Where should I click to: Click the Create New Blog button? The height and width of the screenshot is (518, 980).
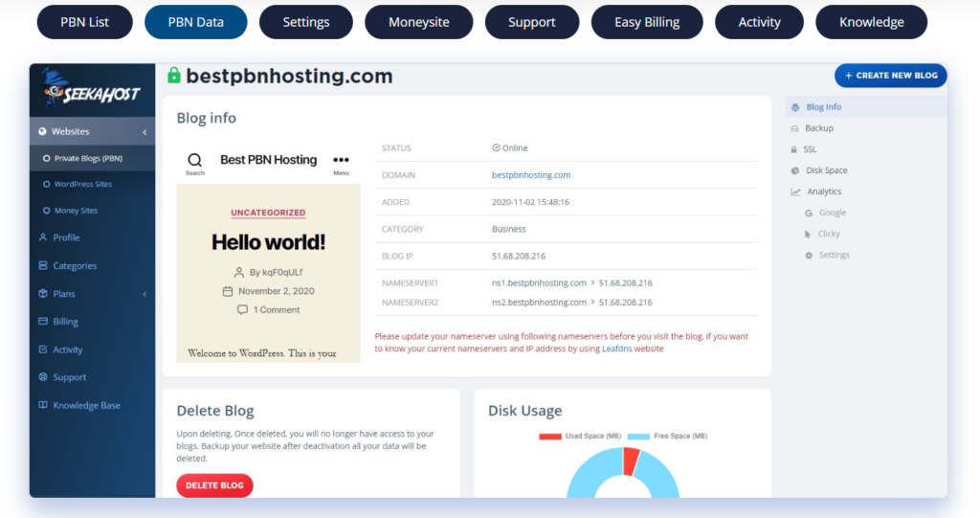click(891, 75)
